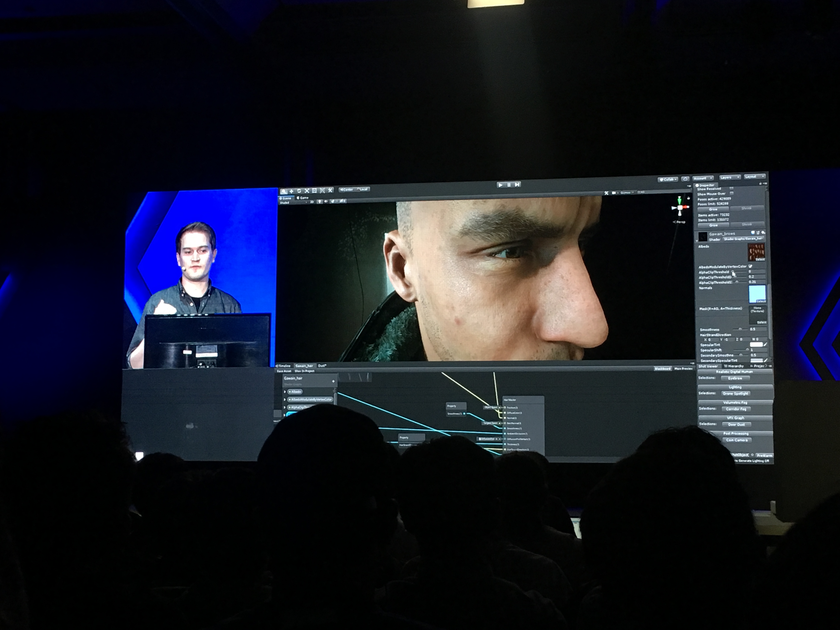Enable the Show Resolved checkbox
Screen dimensions: 840x630
[x=731, y=188]
